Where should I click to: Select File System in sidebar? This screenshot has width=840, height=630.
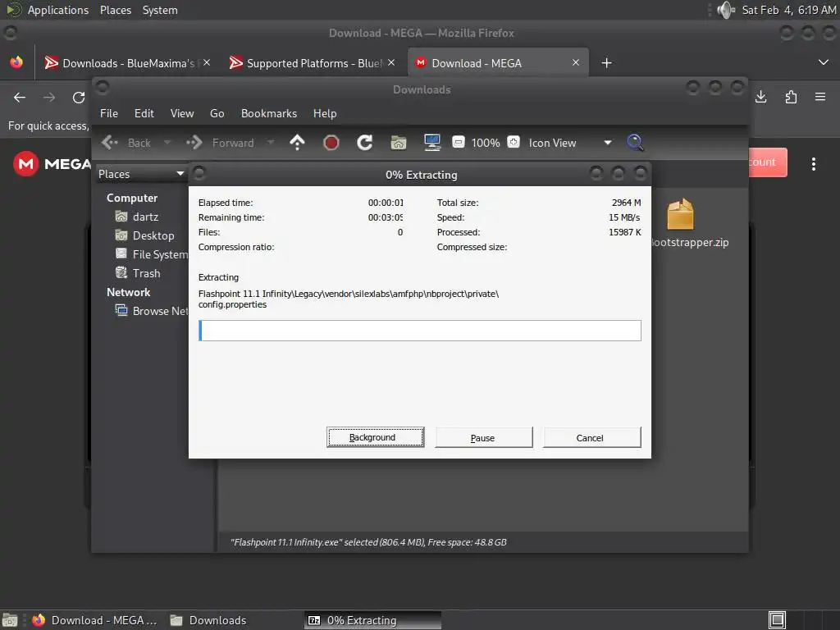[152, 254]
